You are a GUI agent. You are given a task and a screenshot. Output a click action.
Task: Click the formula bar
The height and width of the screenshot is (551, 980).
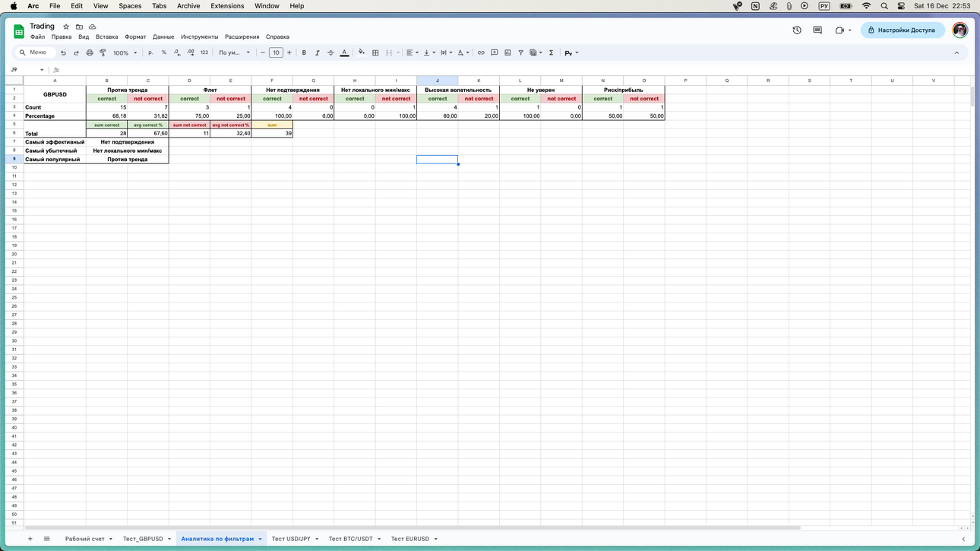coord(517,70)
